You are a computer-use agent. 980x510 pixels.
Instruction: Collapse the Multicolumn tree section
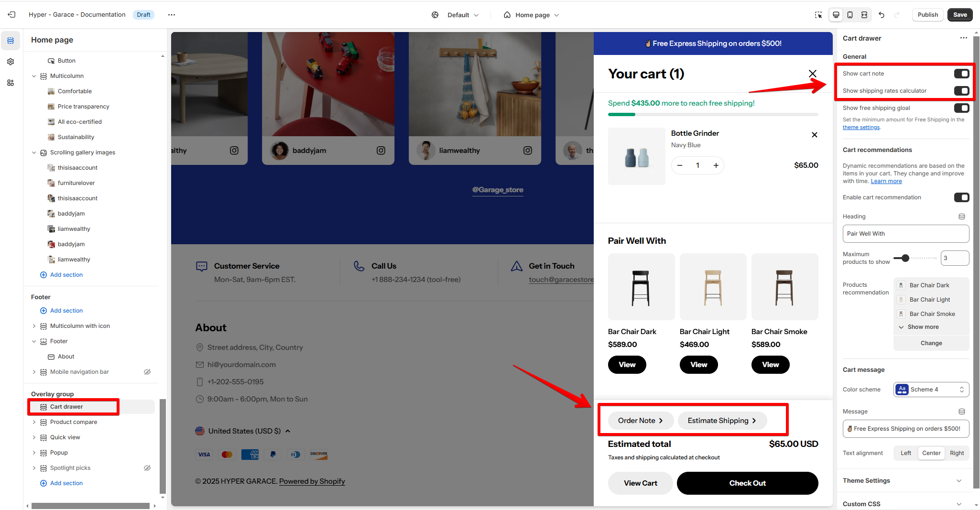pyautogui.click(x=34, y=76)
